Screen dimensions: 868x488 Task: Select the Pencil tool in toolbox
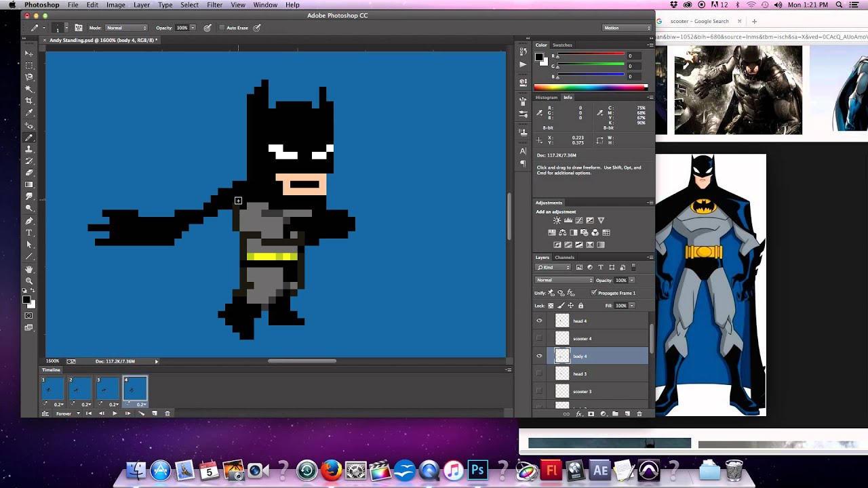coord(29,138)
